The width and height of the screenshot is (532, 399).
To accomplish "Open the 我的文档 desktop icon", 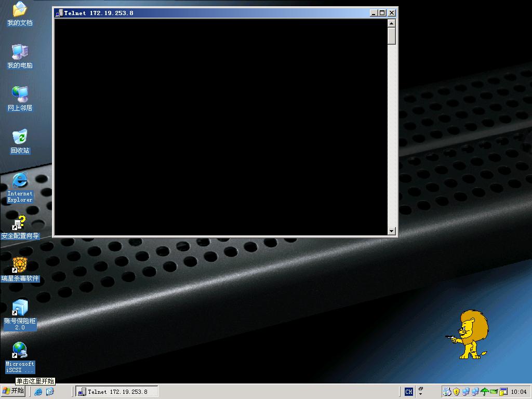I will click(x=20, y=14).
